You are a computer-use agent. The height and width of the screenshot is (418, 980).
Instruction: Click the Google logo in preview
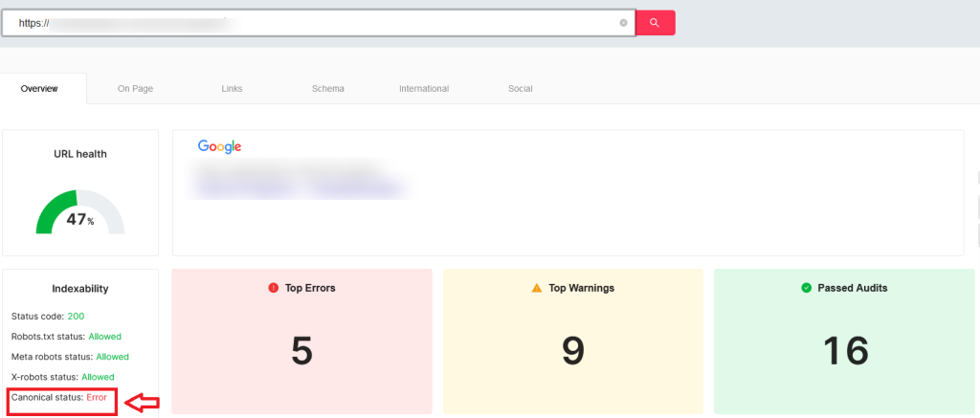(x=219, y=146)
